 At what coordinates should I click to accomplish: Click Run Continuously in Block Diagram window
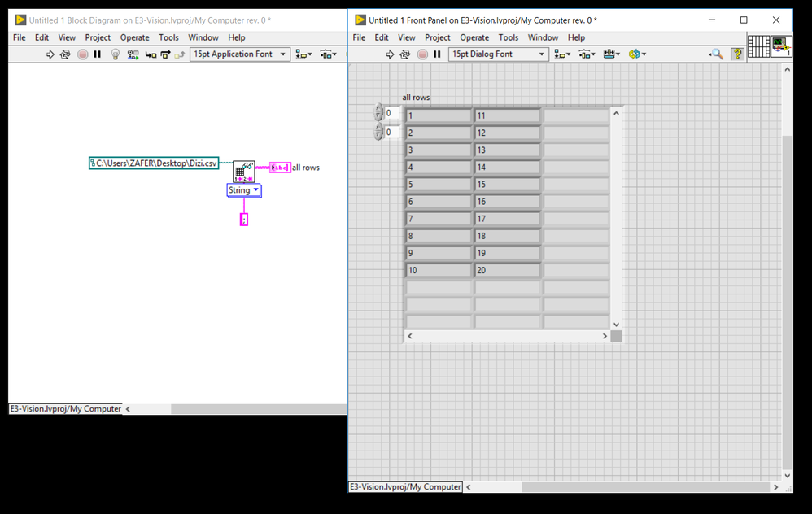(65, 54)
